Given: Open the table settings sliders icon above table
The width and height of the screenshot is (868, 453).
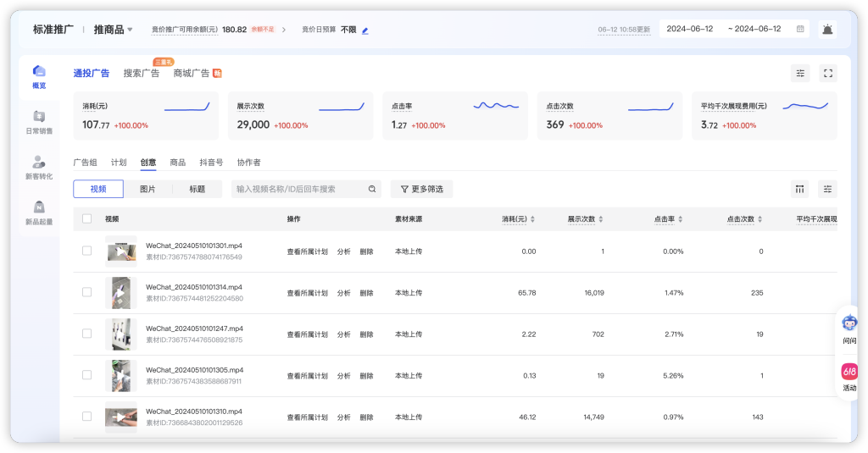Looking at the screenshot, I should click(x=827, y=189).
